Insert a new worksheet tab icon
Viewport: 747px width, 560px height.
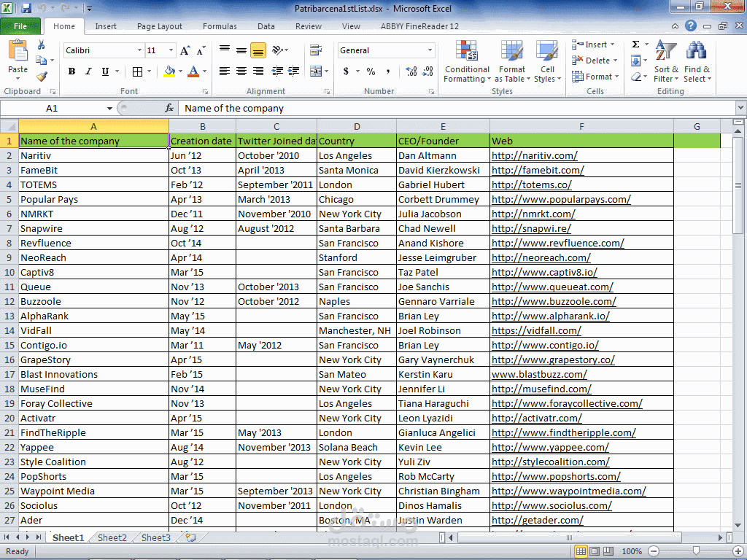click(190, 537)
